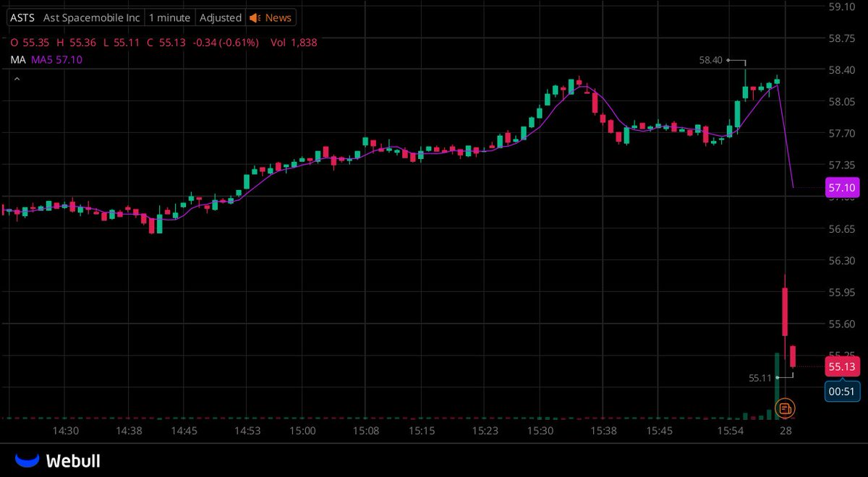This screenshot has width=868, height=477.
Task: Click the 57.35 price axis label
Action: pyautogui.click(x=843, y=166)
